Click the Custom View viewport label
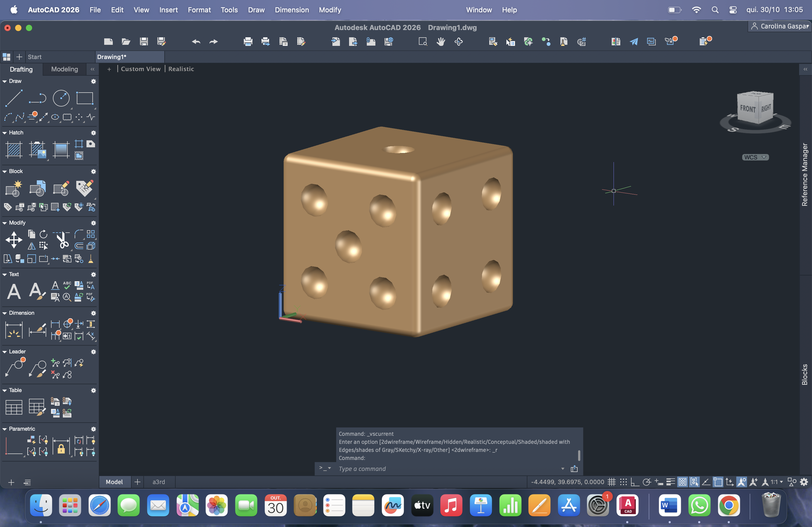 [x=140, y=69]
